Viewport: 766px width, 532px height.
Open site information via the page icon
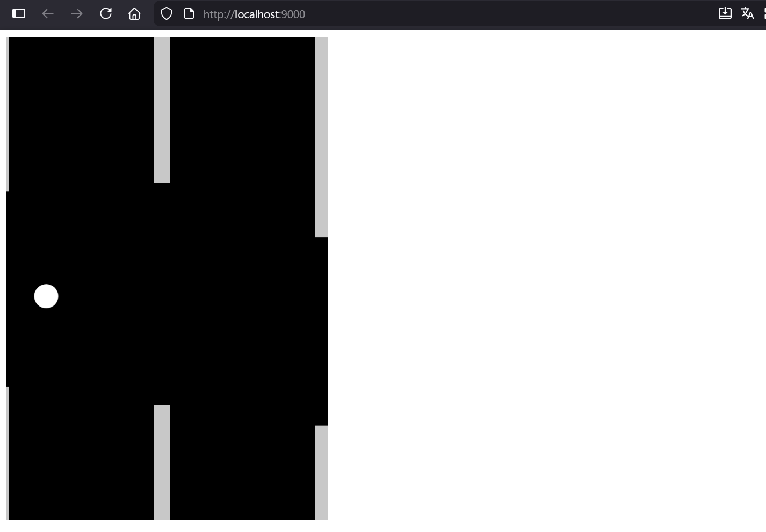coord(189,13)
